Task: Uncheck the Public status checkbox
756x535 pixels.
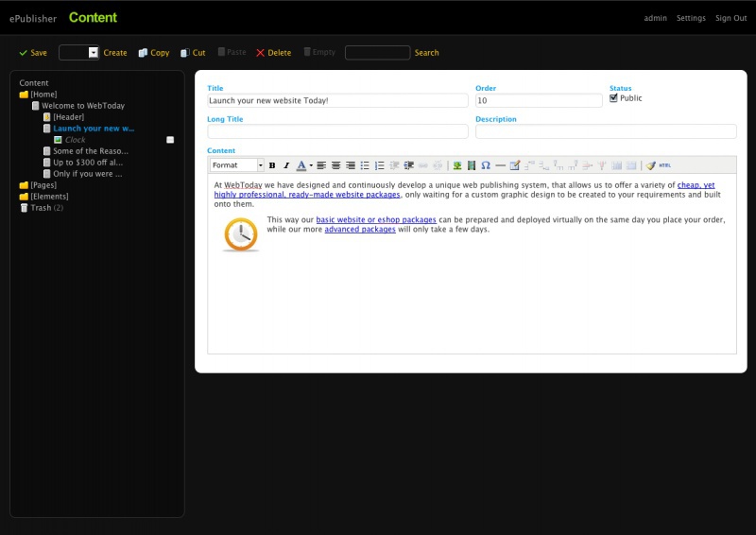Action: (x=613, y=98)
